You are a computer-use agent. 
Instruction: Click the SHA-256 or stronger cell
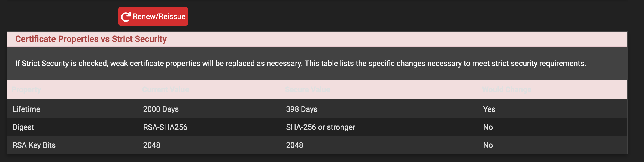click(x=320, y=127)
